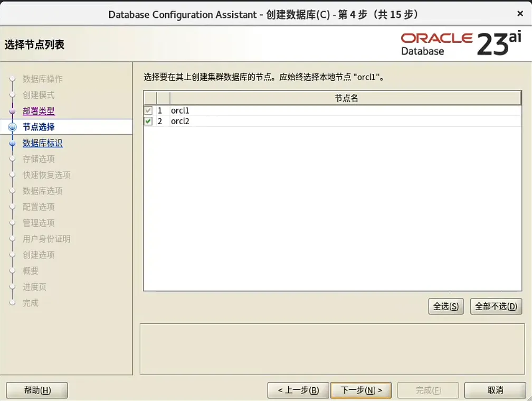Open help via the 帮助(H) button

click(x=36, y=390)
